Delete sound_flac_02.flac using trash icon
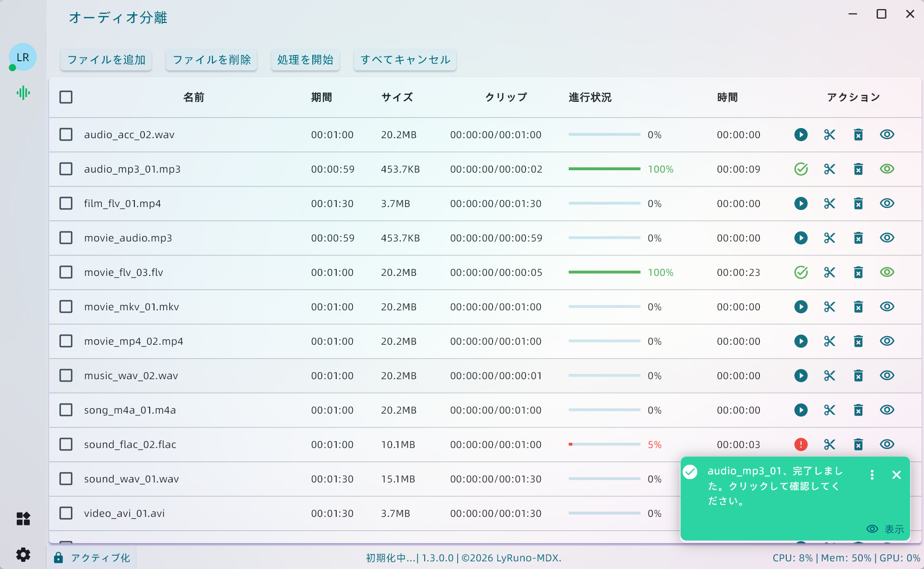Screen dimensions: 924x569 (x=858, y=444)
